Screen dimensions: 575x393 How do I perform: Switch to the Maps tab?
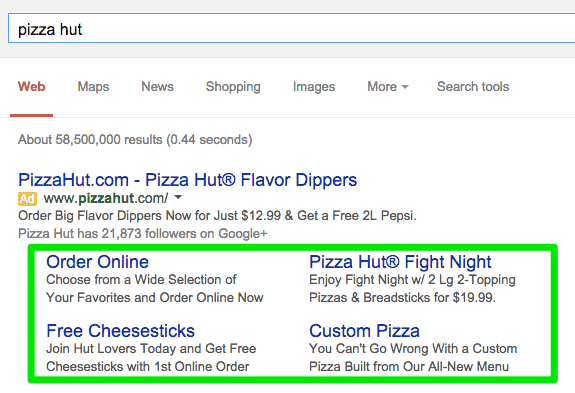[93, 87]
